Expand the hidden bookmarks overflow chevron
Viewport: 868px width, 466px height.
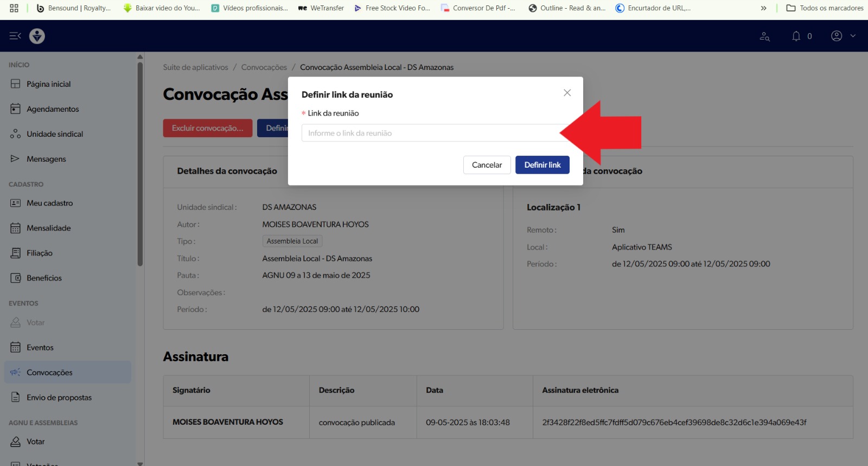click(x=763, y=8)
